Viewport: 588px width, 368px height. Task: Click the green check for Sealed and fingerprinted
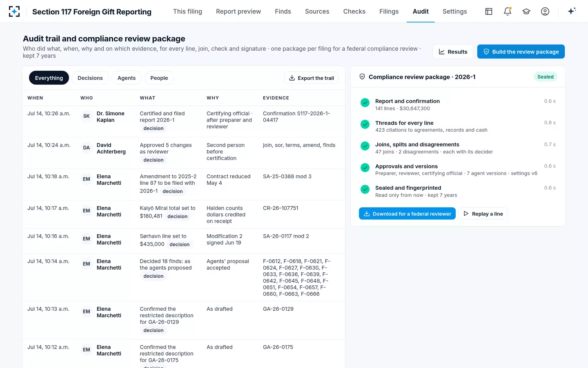point(365,189)
